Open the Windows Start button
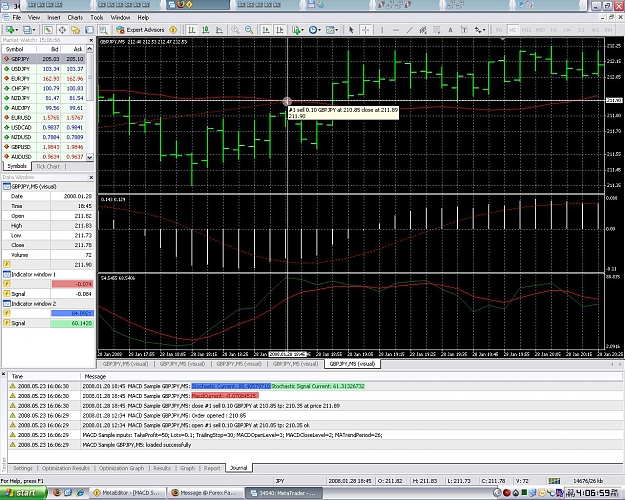The image size is (625, 500). click(x=23, y=493)
